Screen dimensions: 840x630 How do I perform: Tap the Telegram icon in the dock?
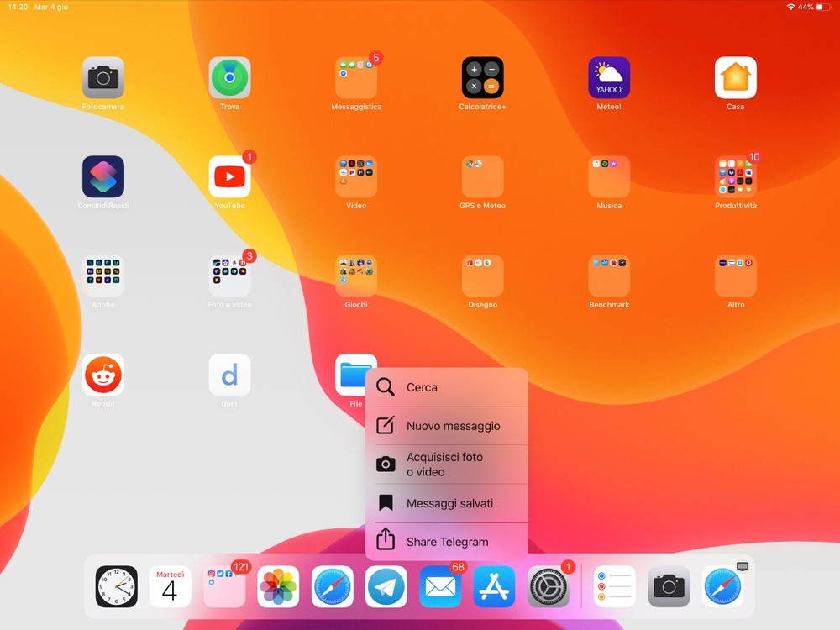tap(386, 586)
